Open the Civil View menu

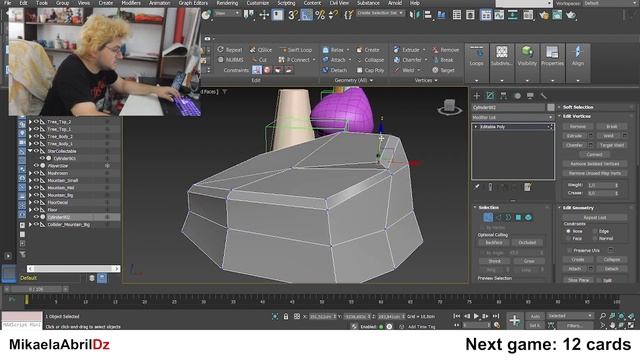(339, 3)
